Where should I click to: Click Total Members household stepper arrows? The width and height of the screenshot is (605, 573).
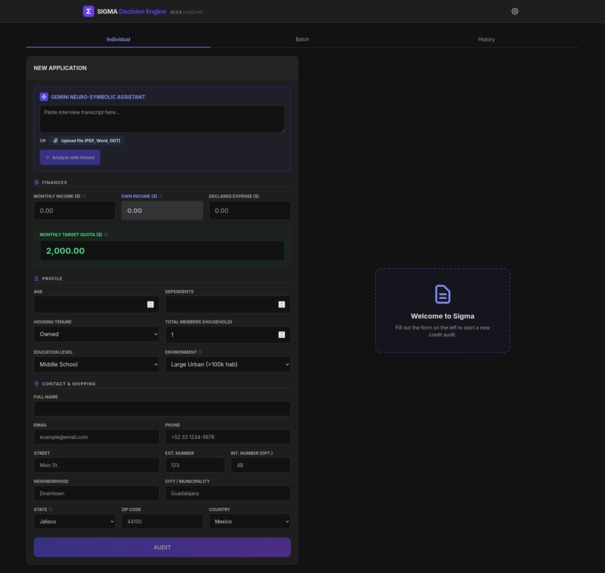tap(282, 335)
